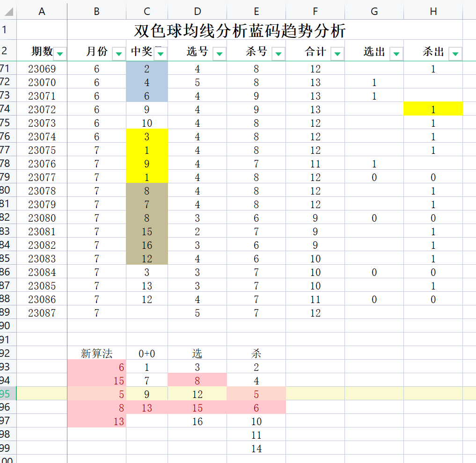Select column C header
This screenshot has height=463, width=476.
147,12
